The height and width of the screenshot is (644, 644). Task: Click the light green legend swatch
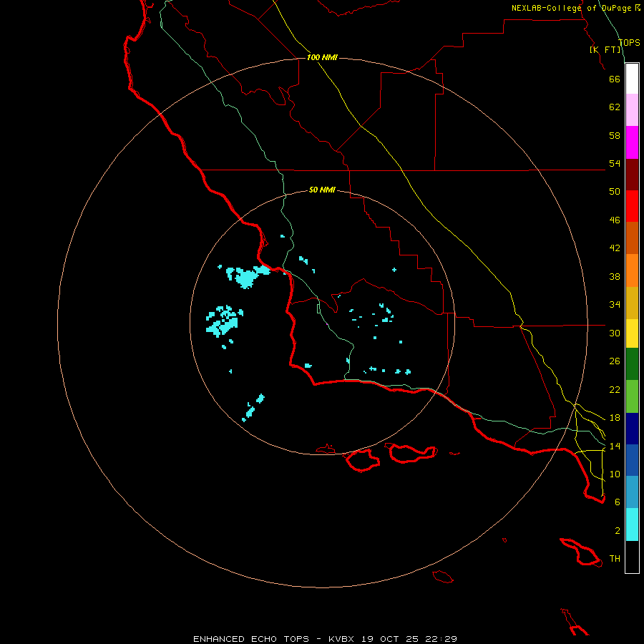[x=632, y=396]
